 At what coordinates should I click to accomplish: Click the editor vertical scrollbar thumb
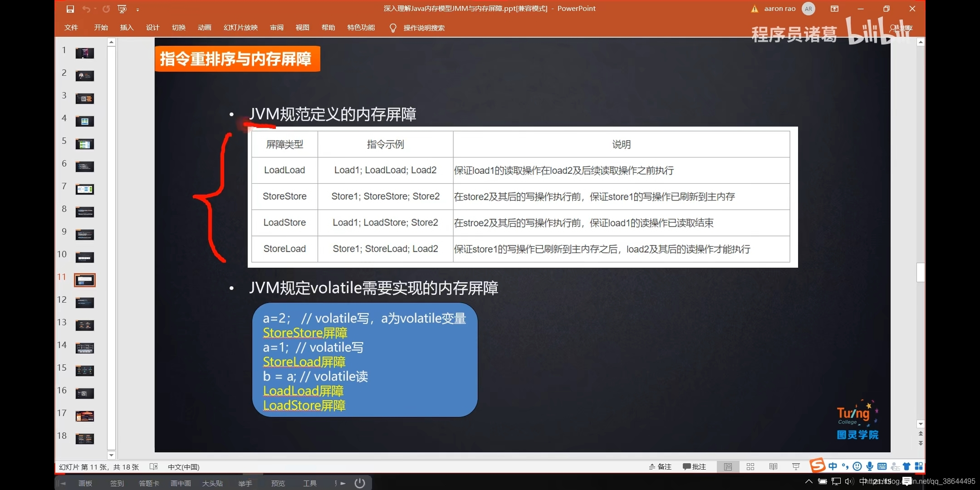tap(920, 272)
